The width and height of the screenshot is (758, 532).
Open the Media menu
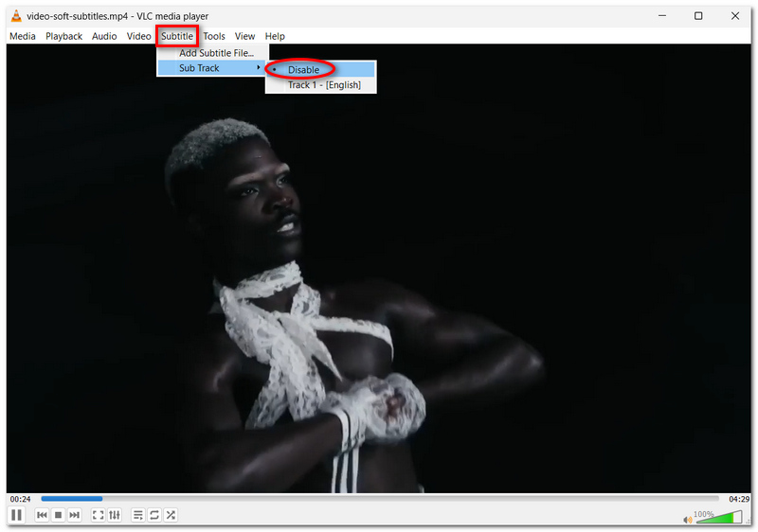23,36
